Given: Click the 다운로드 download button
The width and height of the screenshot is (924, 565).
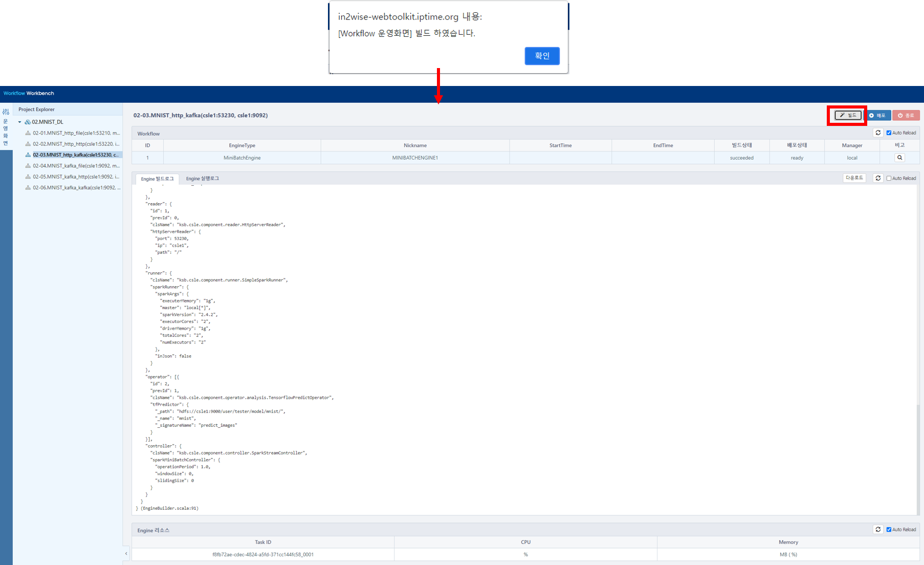Looking at the screenshot, I should [854, 178].
